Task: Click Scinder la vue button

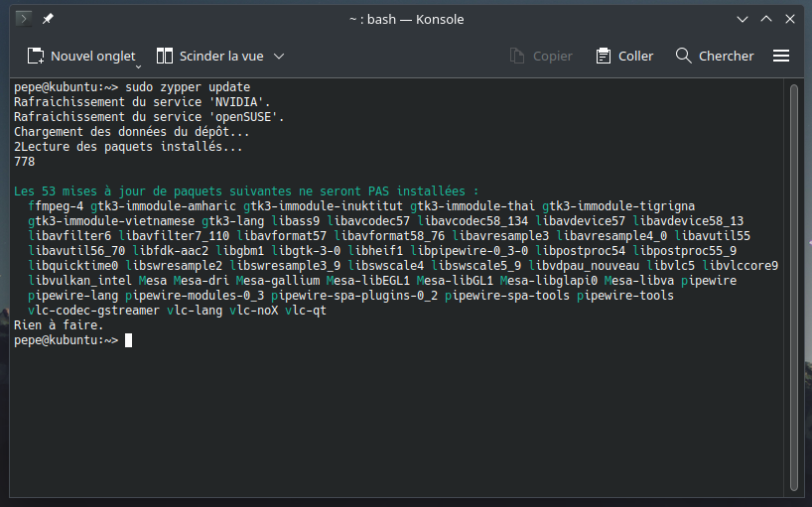Action: click(209, 56)
